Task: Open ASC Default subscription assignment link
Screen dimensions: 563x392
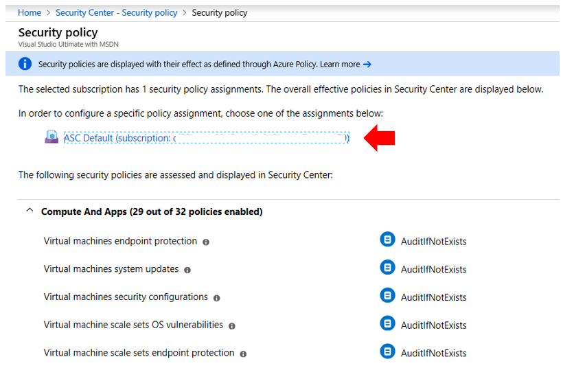Action: [206, 138]
